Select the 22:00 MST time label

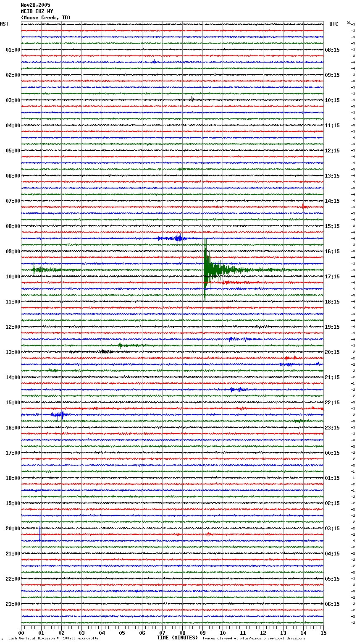tap(13, 579)
